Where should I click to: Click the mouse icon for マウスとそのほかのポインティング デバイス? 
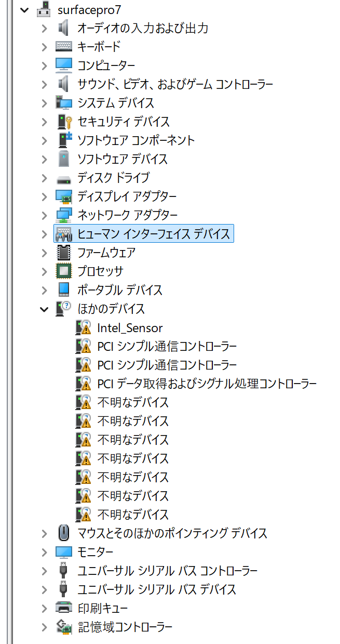63,533
